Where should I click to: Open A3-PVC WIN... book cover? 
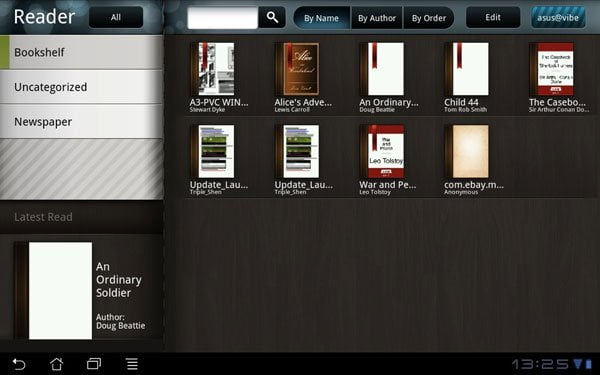212,69
